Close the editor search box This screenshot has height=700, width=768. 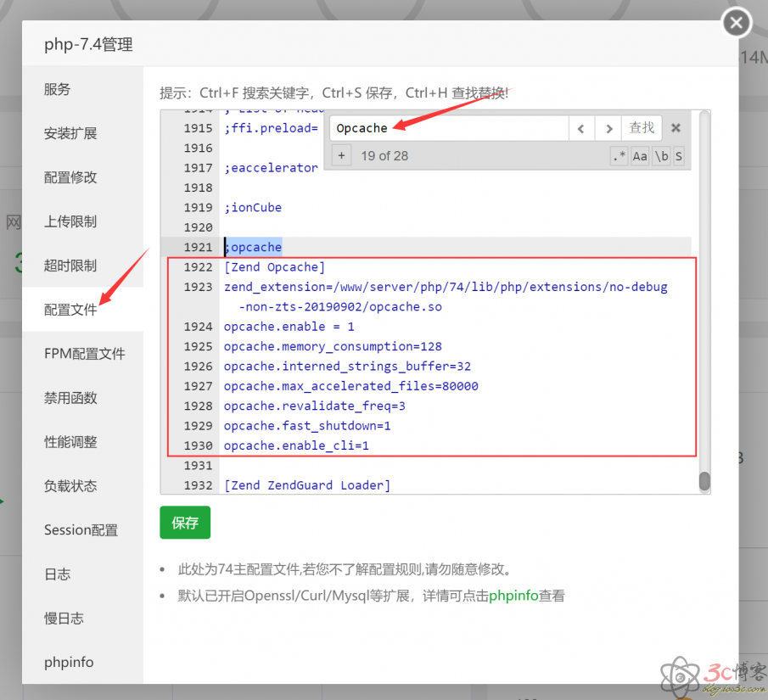click(x=676, y=128)
